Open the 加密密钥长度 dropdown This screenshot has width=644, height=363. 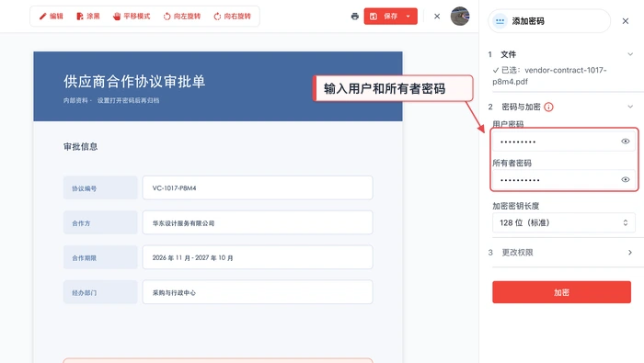[x=564, y=222]
